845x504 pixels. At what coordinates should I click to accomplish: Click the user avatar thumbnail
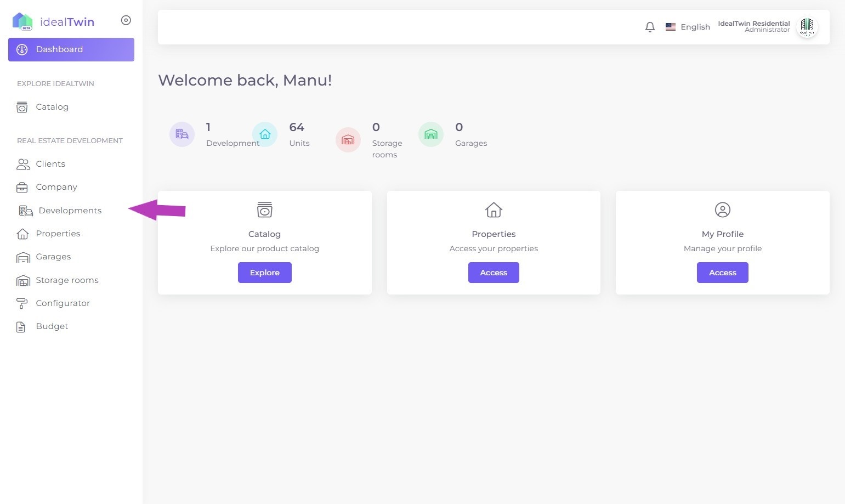tap(807, 26)
